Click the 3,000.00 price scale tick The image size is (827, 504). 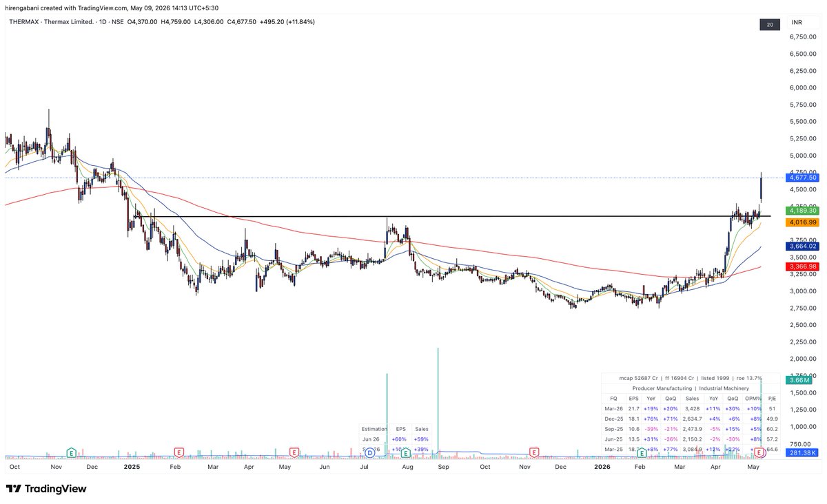pyautogui.click(x=804, y=291)
